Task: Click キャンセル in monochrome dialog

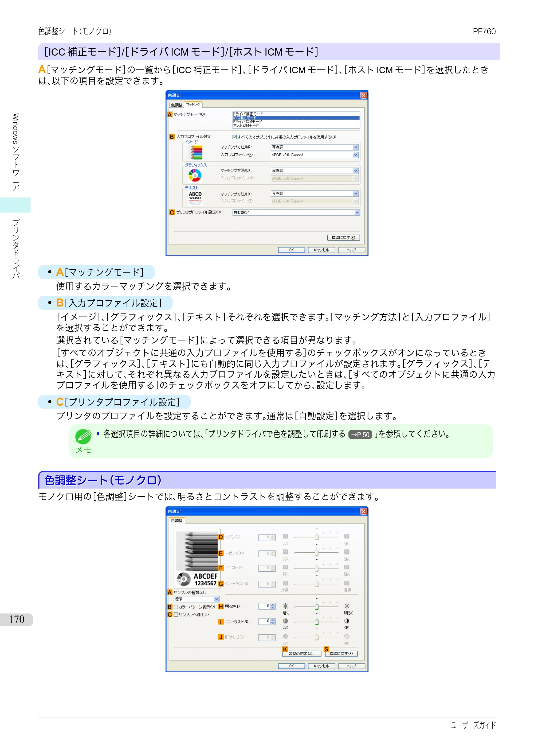Action: click(321, 666)
